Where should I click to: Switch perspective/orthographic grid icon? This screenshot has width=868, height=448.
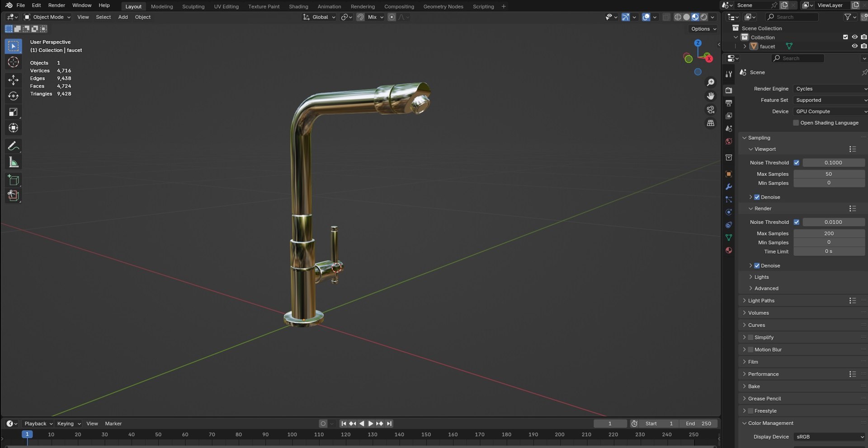click(x=711, y=123)
